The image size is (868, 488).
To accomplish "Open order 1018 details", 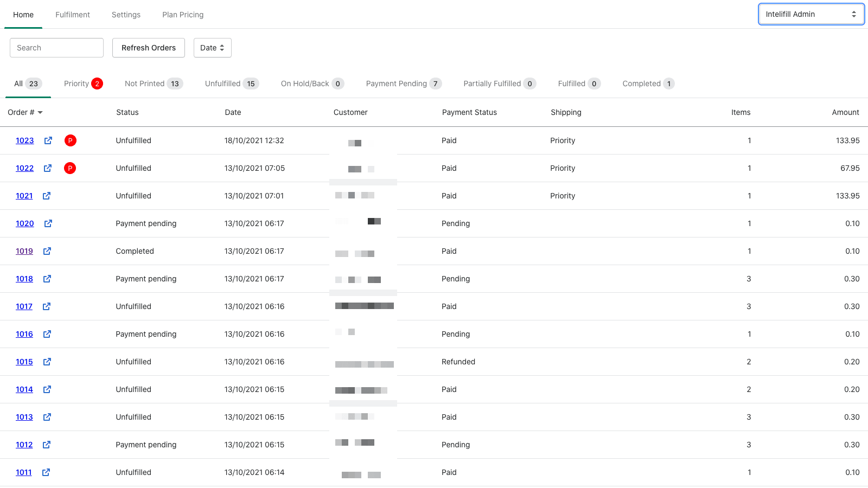I will 24,279.
